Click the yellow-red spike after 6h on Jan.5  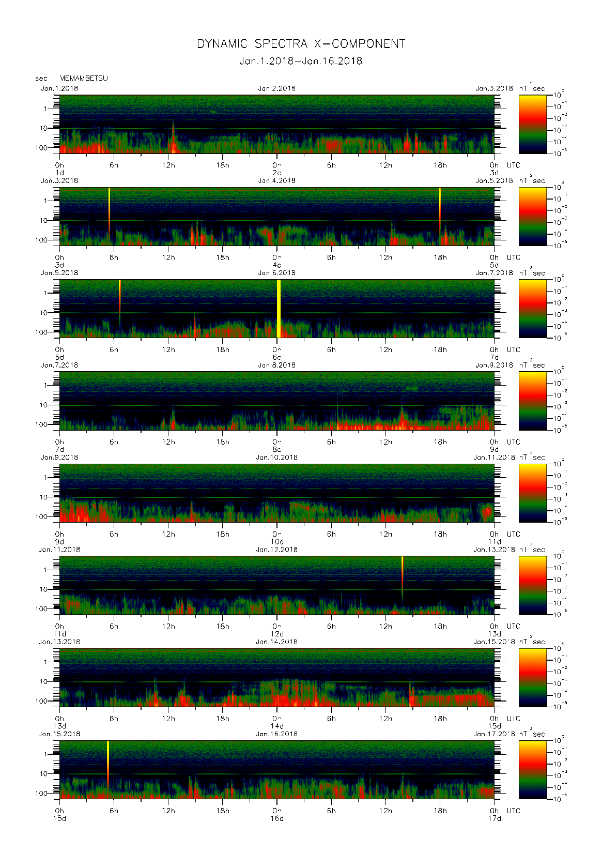(119, 302)
